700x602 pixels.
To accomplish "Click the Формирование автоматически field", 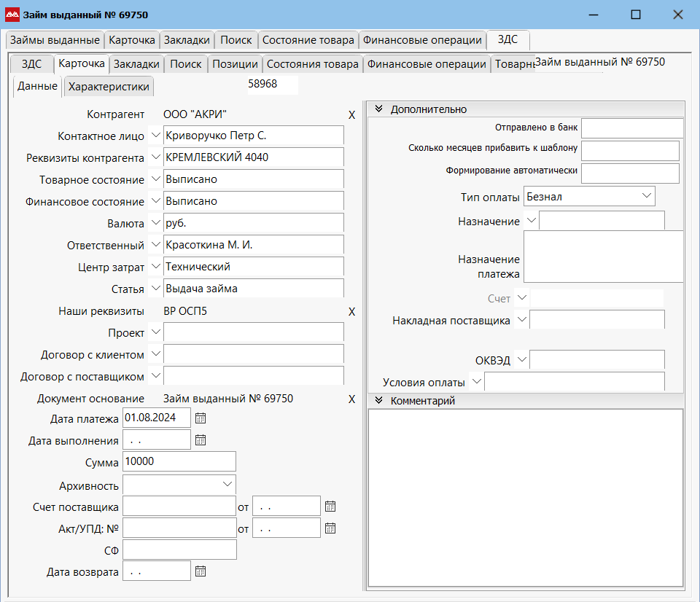I will (630, 173).
